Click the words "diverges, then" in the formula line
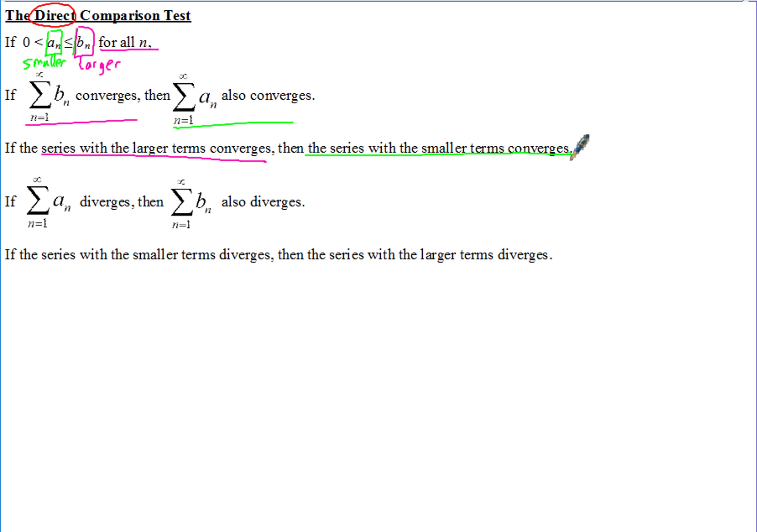This screenshot has width=757, height=532. 122,202
